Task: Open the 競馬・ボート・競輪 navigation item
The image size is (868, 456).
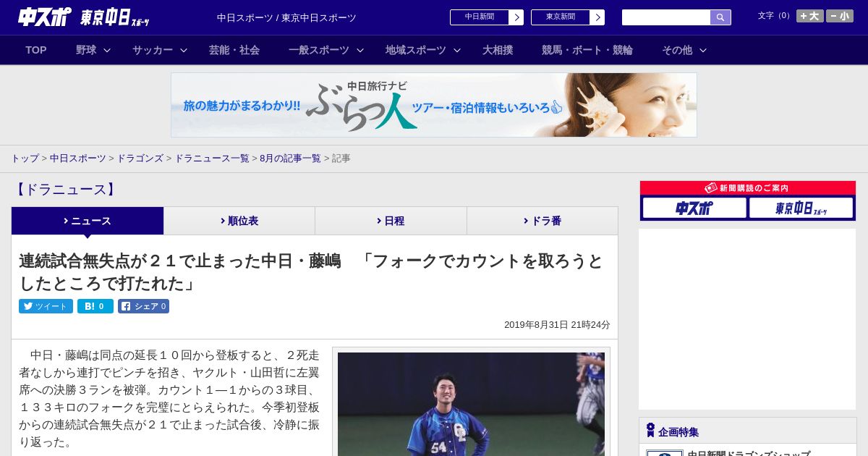Action: pyautogui.click(x=587, y=50)
